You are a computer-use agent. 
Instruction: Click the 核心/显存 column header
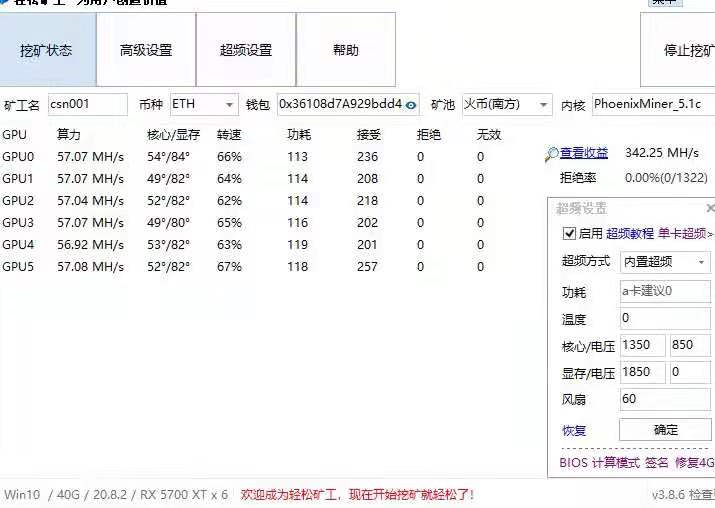(173, 135)
